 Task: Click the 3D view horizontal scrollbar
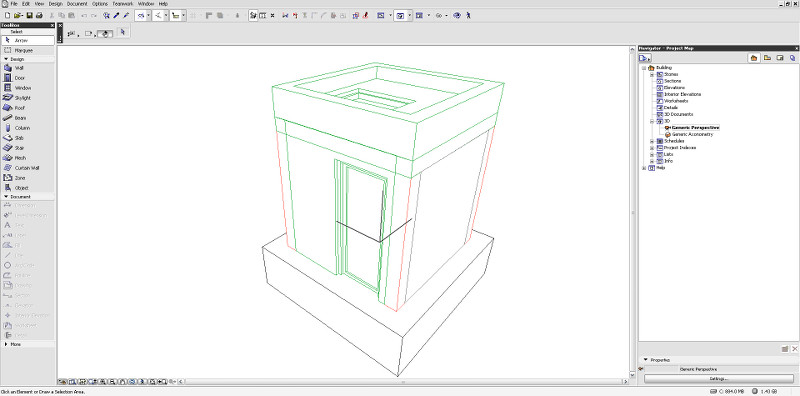pyautogui.click(x=403, y=382)
